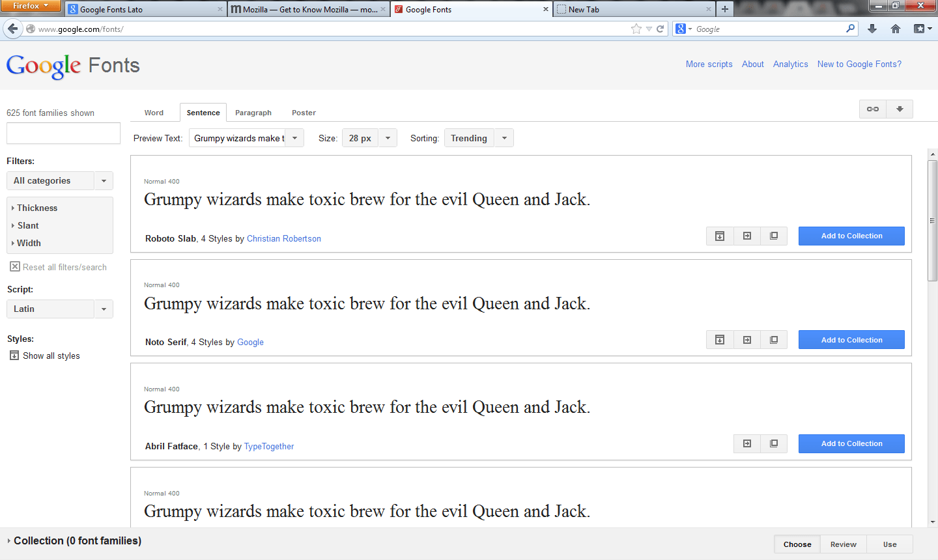Select the Sentence tab
The image size is (938, 560).
click(203, 113)
